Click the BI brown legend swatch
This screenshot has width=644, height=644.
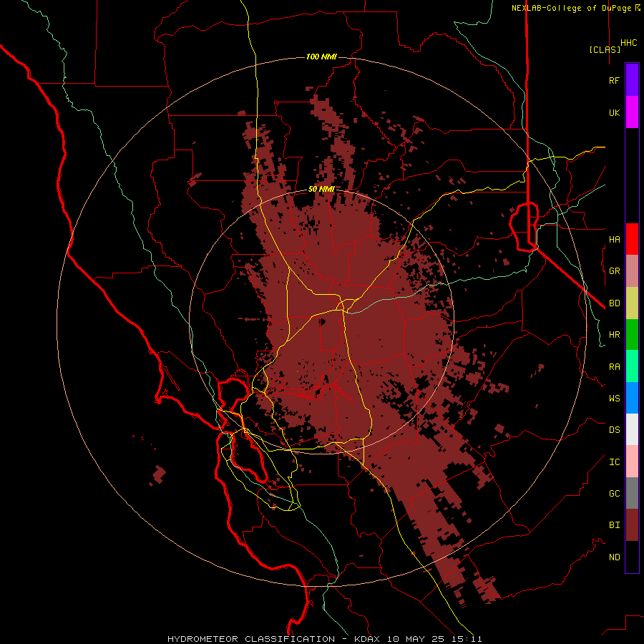[632, 525]
